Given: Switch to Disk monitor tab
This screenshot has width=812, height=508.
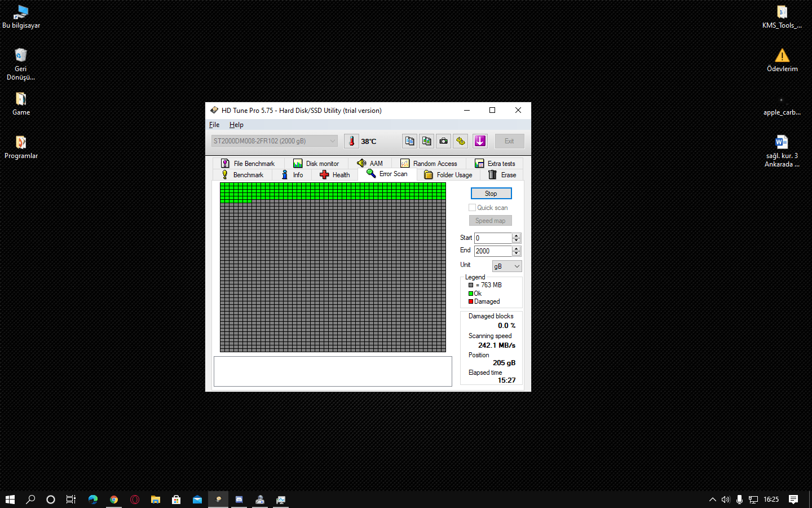Looking at the screenshot, I should coord(316,164).
